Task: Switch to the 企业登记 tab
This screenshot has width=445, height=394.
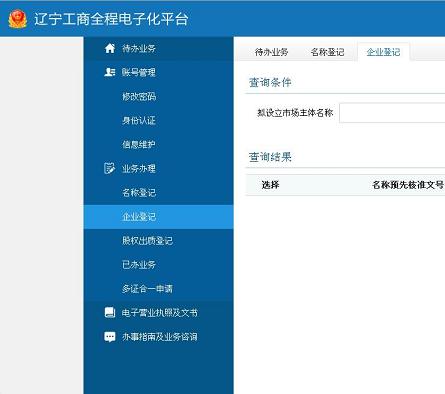Action: (x=383, y=52)
